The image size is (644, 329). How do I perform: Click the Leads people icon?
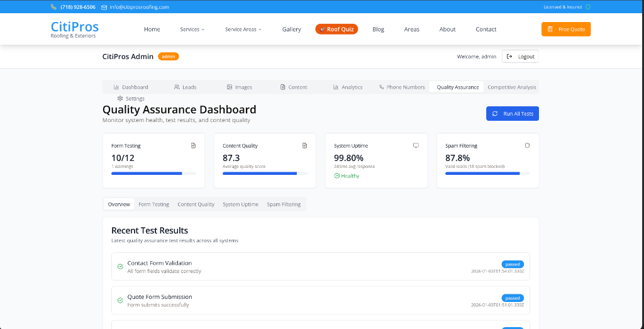177,87
